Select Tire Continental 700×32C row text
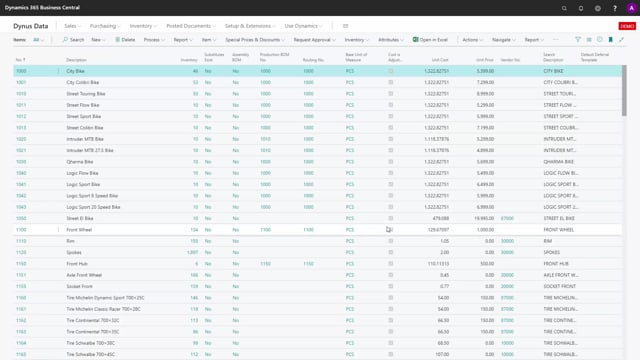This screenshot has height=360, width=640. (93, 320)
